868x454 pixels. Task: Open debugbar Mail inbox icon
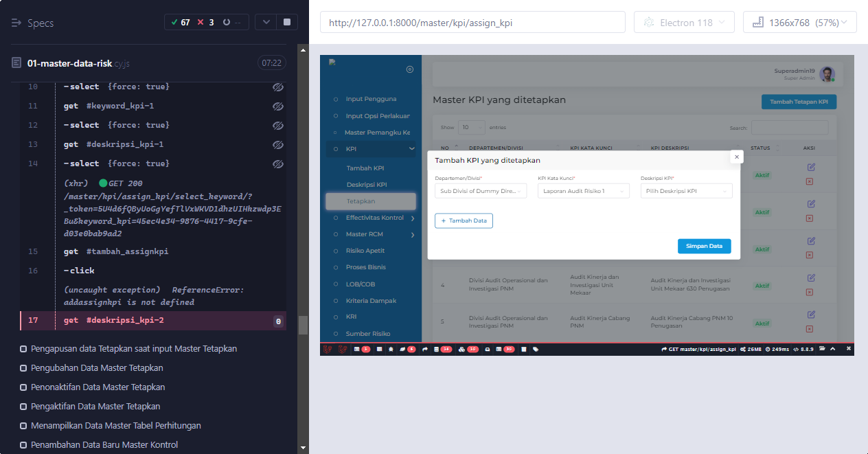(488, 349)
